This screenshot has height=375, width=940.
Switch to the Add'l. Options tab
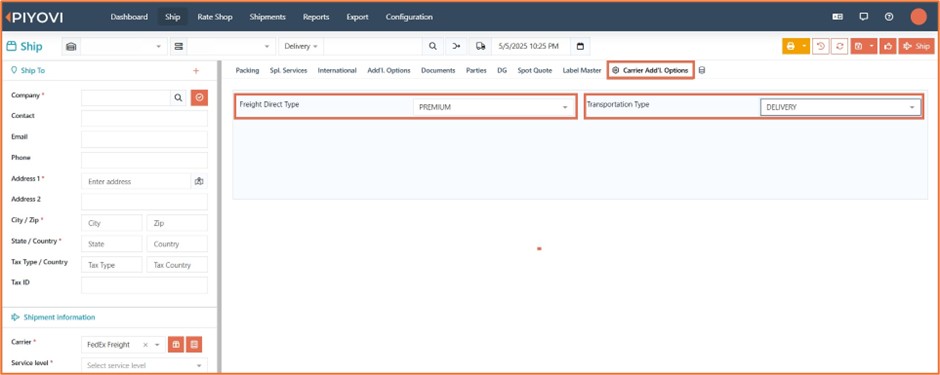[x=388, y=70]
